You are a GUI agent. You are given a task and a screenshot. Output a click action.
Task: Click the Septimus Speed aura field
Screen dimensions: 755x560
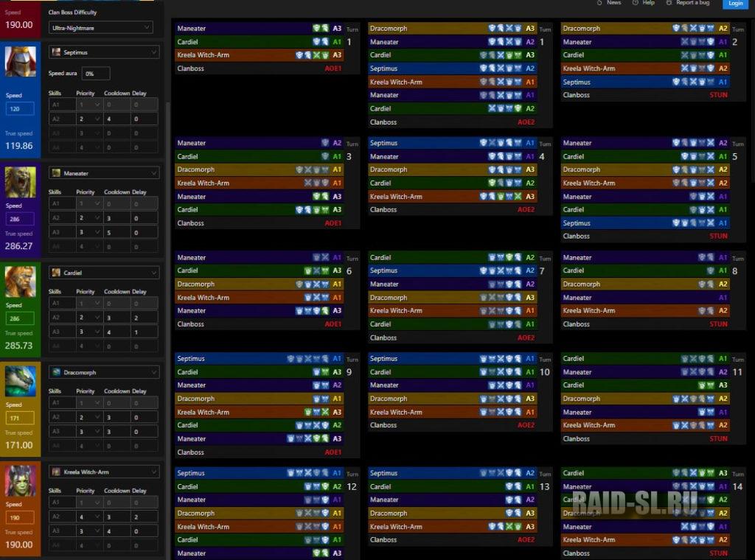point(96,74)
